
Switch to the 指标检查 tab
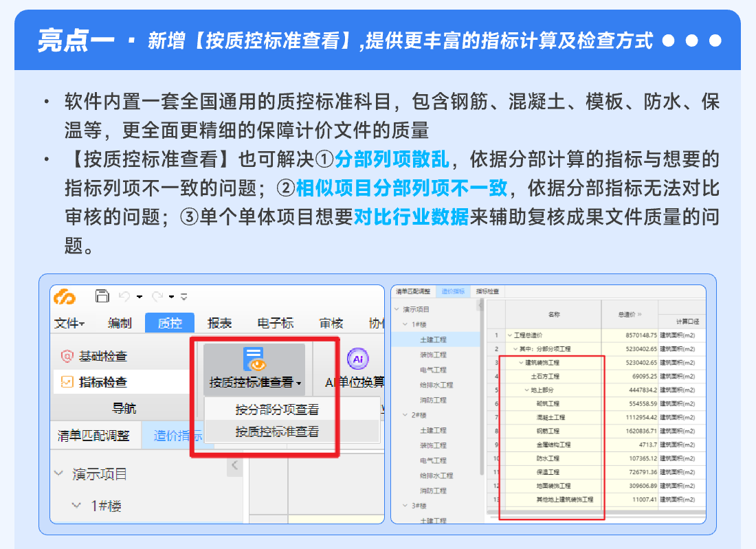point(487,291)
